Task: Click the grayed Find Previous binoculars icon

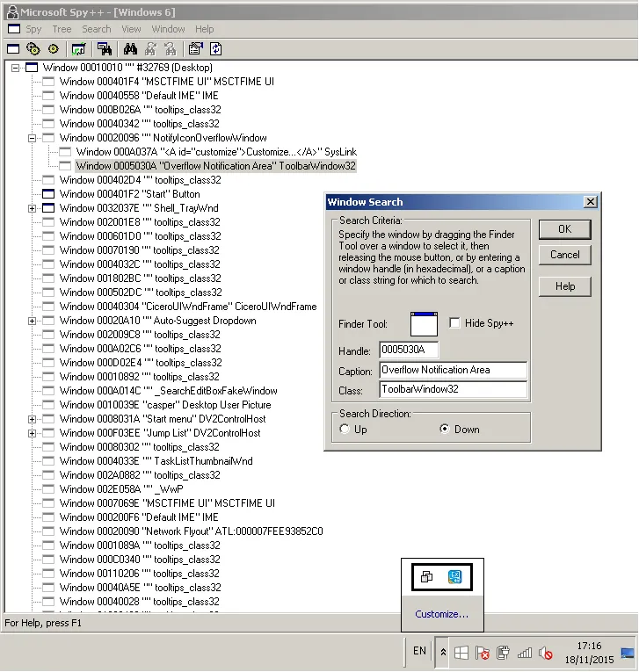Action: pyautogui.click(x=171, y=49)
